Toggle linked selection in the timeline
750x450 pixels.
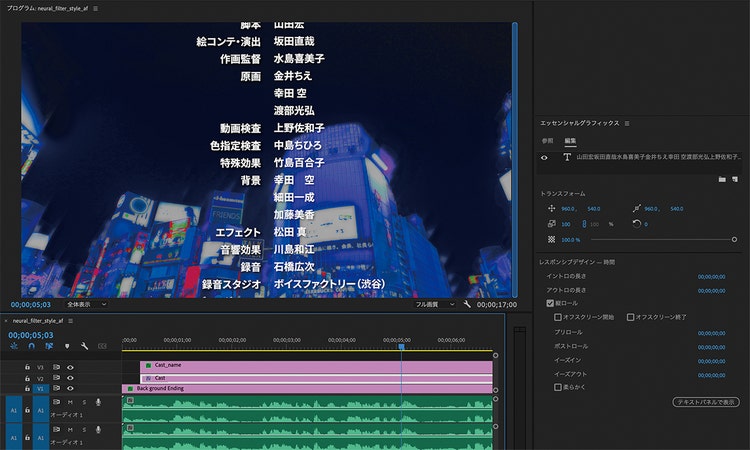point(49,346)
